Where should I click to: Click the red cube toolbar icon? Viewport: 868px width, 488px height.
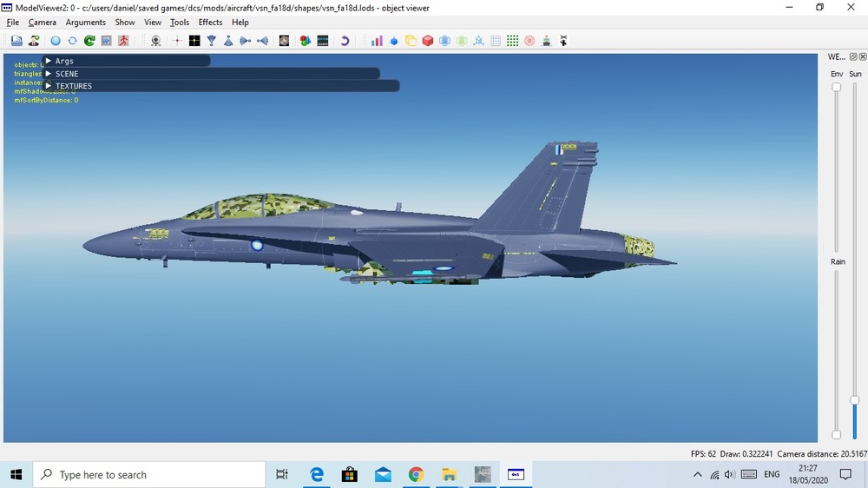(428, 41)
